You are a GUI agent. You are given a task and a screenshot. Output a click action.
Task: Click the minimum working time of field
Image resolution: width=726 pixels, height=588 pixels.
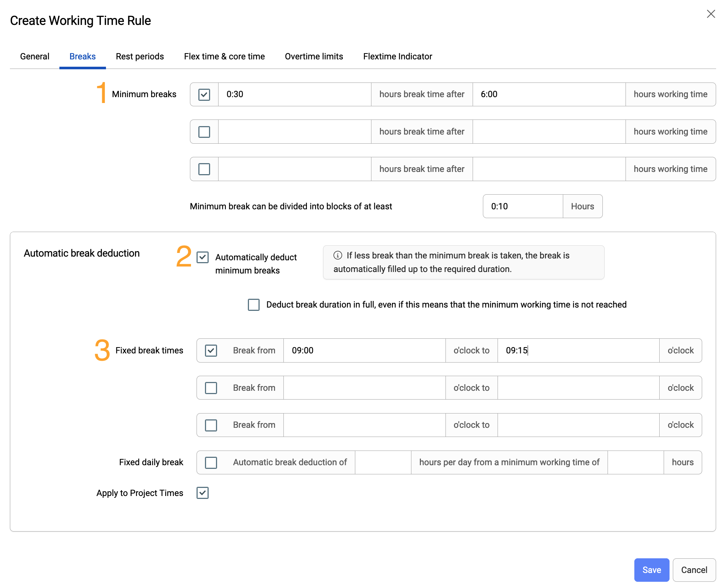click(x=635, y=463)
